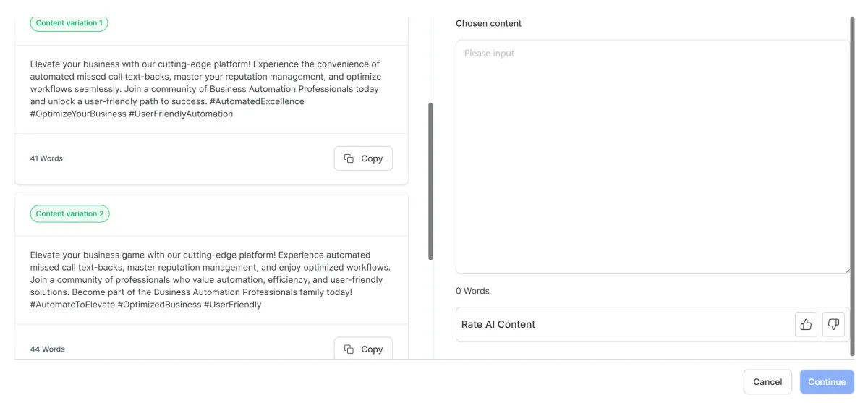Click copy icon in variation 1 card

[x=349, y=158]
